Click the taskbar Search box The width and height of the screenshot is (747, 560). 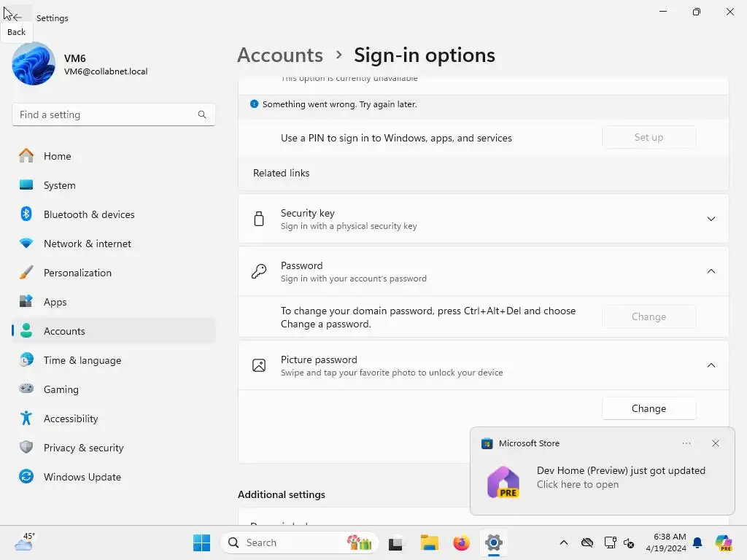pyautogui.click(x=300, y=542)
